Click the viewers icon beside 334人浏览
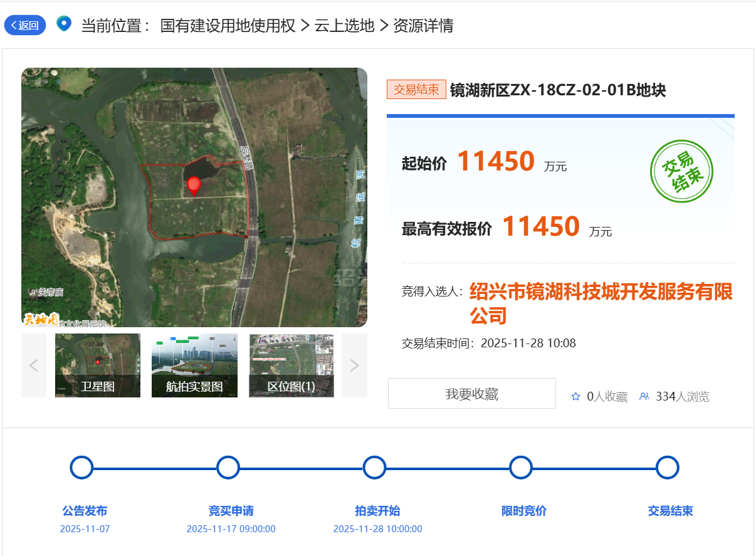 (644, 396)
